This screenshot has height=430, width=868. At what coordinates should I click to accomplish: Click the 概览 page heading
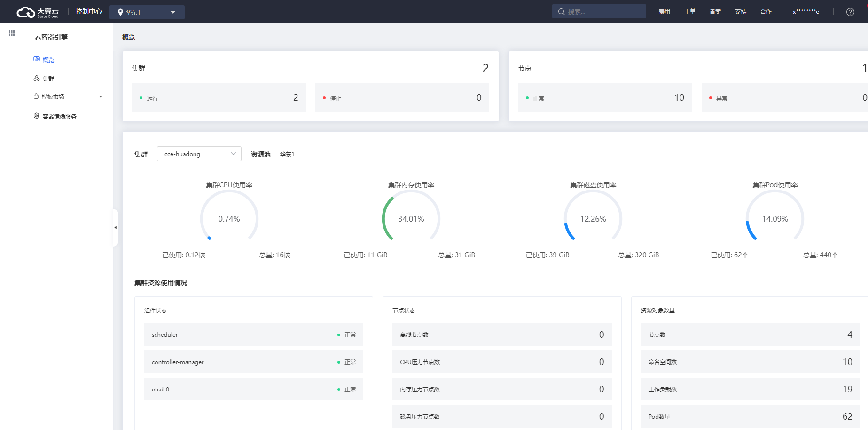tap(129, 37)
